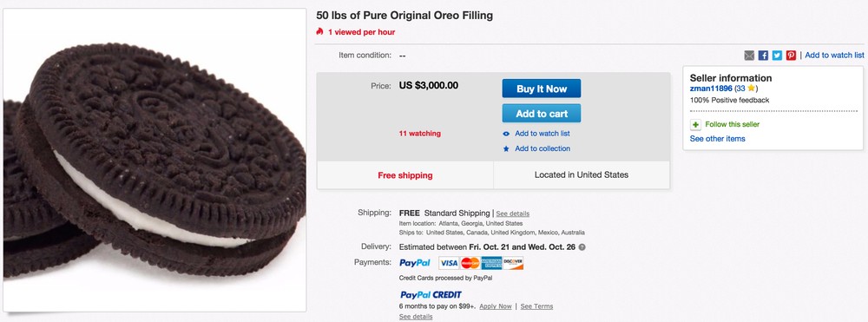Follow this seller
This screenshot has width=868, height=322.
(x=733, y=124)
